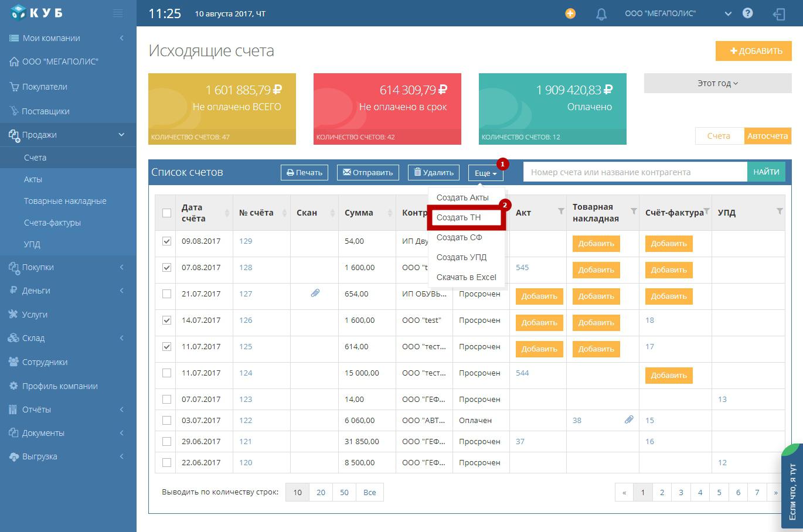This screenshot has width=803, height=532.
Task: Open notifications bell icon
Action: point(601,14)
